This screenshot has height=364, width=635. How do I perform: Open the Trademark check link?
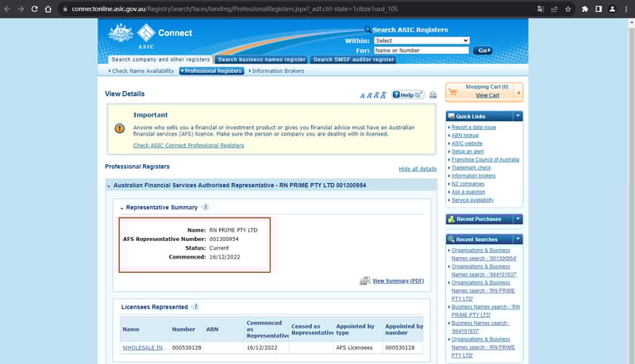tap(471, 168)
